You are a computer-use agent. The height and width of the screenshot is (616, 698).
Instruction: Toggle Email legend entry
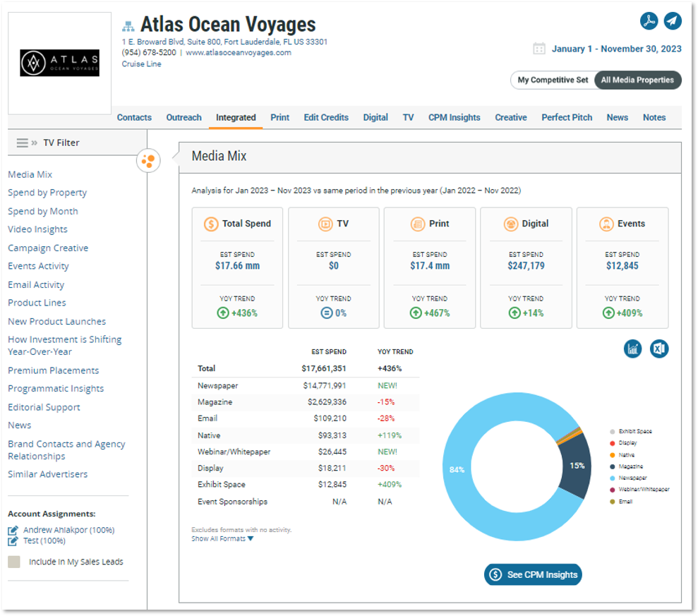point(622,502)
